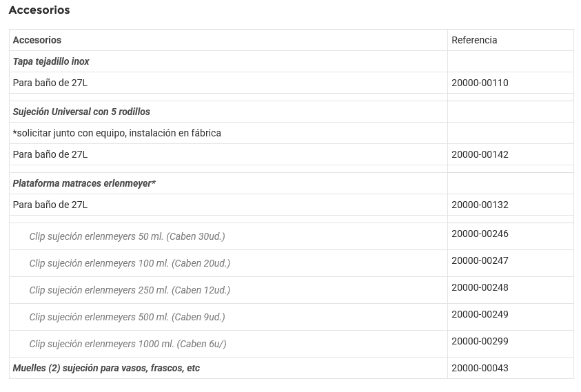Viewport: 581px width, 392px height.
Task: Click the Muelles (2) sujeción row
Action: 106,368
